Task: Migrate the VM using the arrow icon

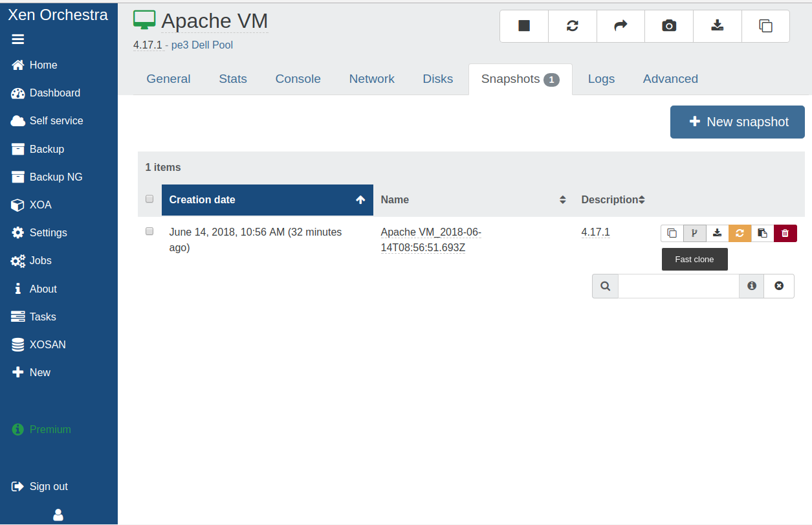Action: [x=620, y=26]
